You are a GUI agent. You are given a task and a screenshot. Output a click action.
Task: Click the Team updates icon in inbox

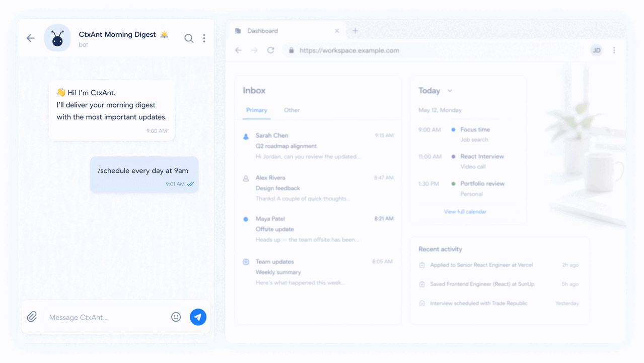[x=246, y=262]
